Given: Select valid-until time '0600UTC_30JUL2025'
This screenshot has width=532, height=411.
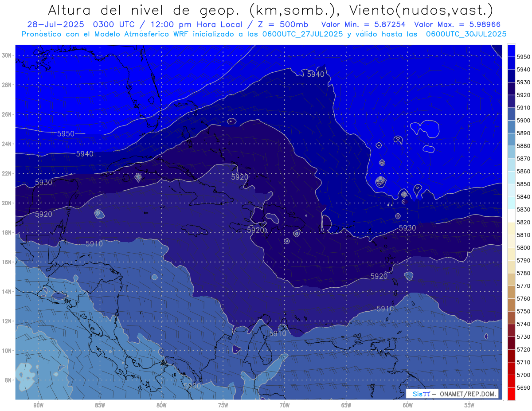Looking at the screenshot, I should 466,34.
